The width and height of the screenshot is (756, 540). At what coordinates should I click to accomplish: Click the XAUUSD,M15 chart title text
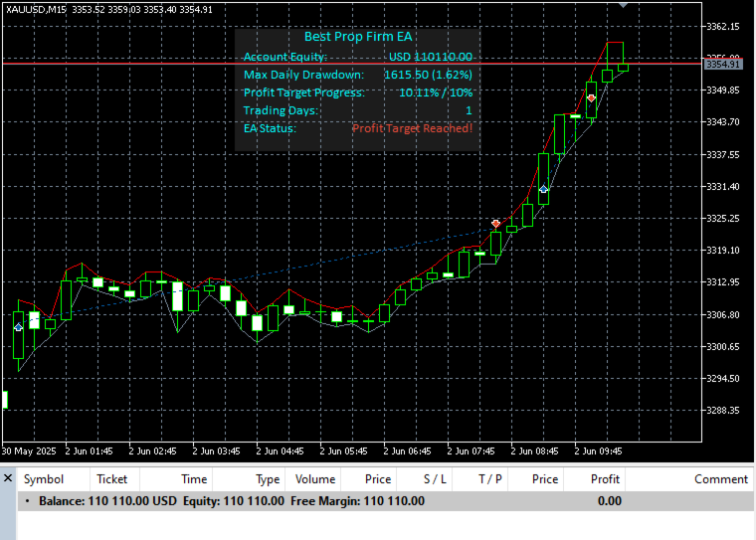[x=36, y=10]
